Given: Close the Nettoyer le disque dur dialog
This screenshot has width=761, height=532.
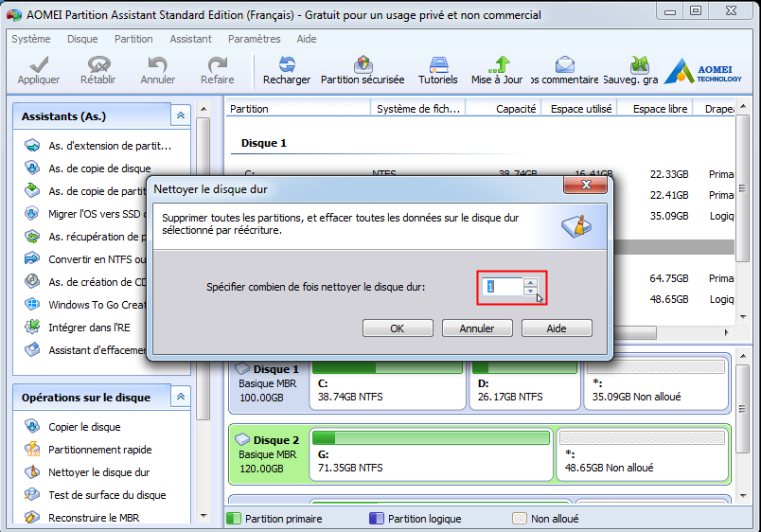Looking at the screenshot, I should coord(585,185).
